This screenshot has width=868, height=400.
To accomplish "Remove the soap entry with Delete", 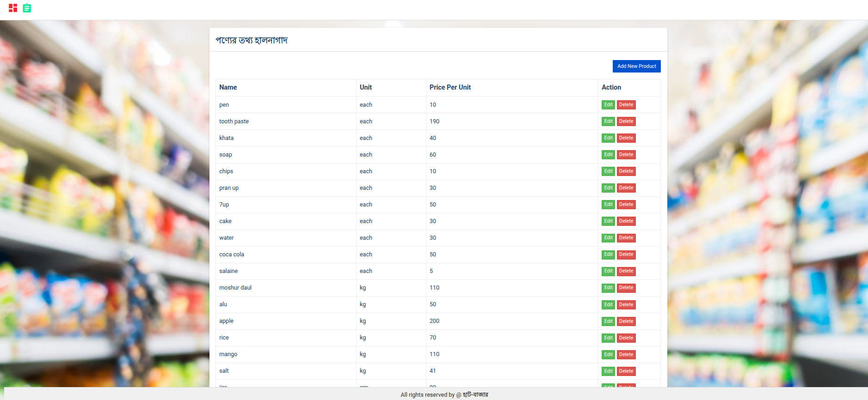I will (x=626, y=155).
